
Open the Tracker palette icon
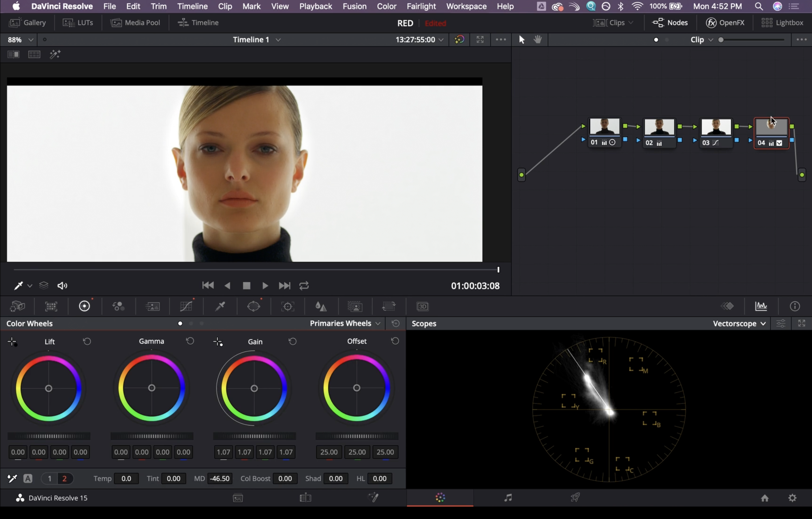pyautogui.click(x=287, y=306)
